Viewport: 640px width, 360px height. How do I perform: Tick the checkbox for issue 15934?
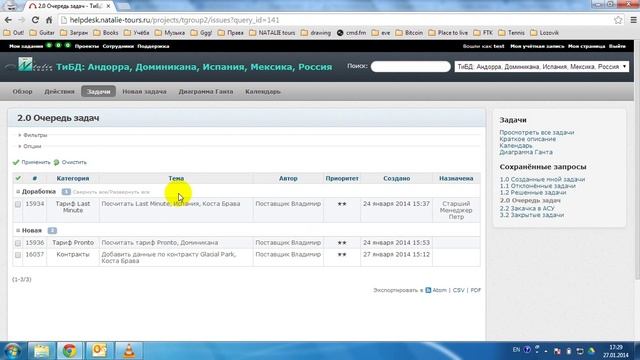pos(18,204)
